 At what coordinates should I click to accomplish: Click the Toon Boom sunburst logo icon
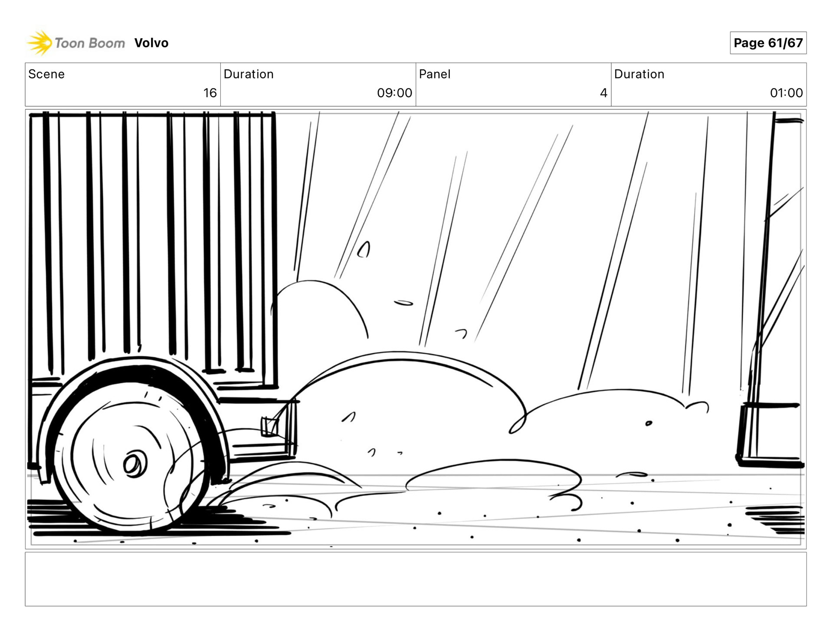[x=40, y=43]
